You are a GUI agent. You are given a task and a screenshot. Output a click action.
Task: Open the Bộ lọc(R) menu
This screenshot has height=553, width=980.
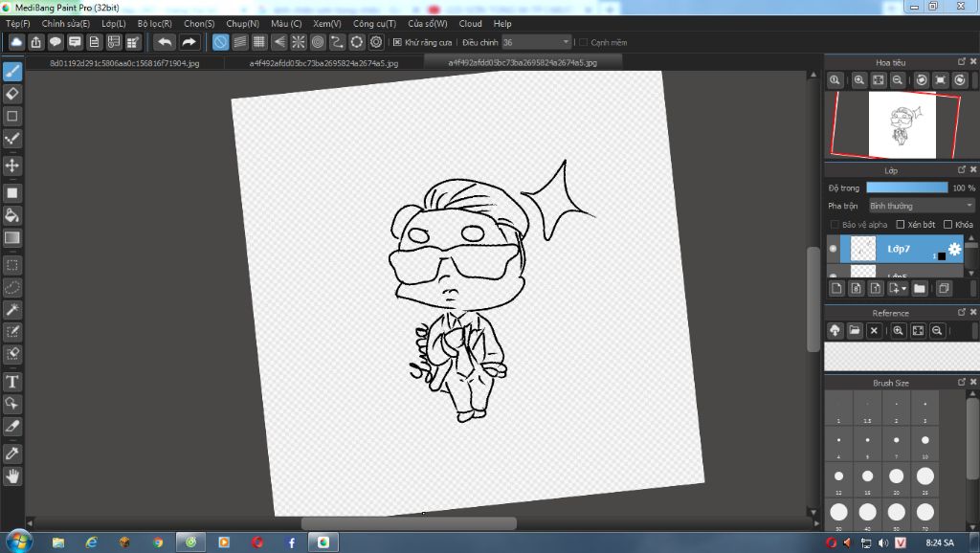[x=154, y=24]
